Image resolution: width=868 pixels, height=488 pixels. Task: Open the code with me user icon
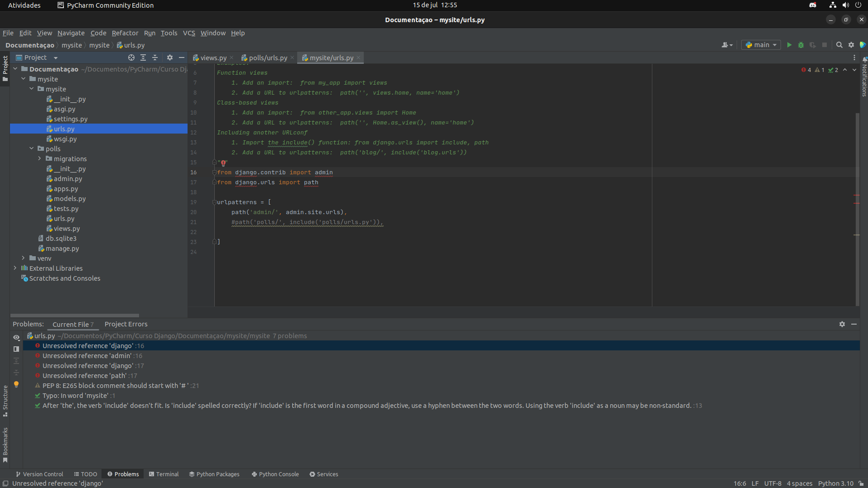(x=727, y=45)
